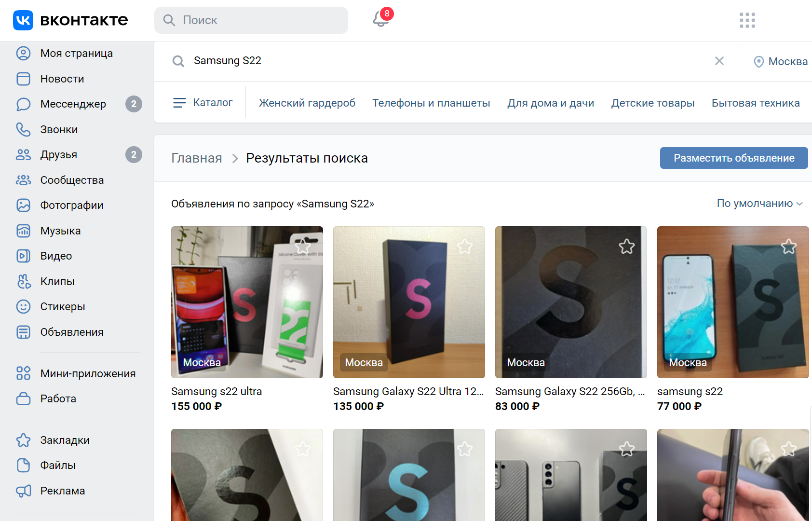Open Stickers in the sidebar
This screenshot has height=521, width=812.
(62, 307)
